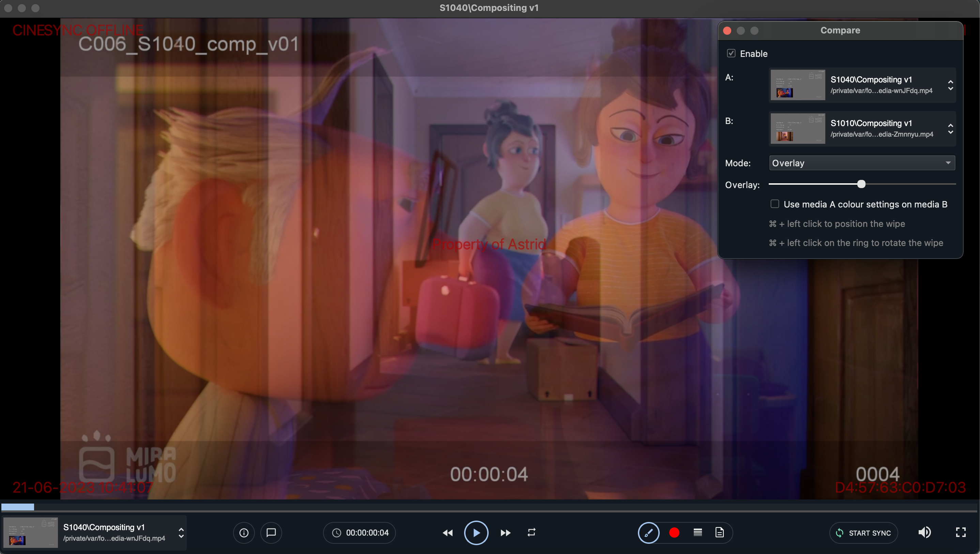Open media B selector stepper arrows
980x554 pixels.
tap(950, 128)
